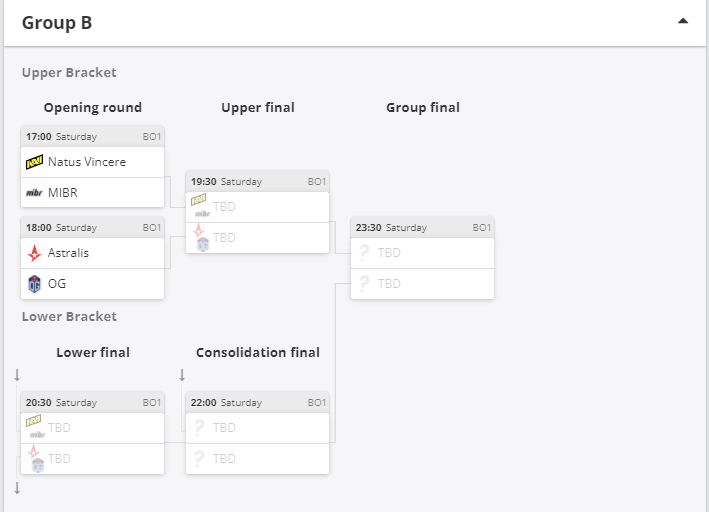The width and height of the screenshot is (709, 512).
Task: Click the Astralis star logo
Action: coord(34,253)
